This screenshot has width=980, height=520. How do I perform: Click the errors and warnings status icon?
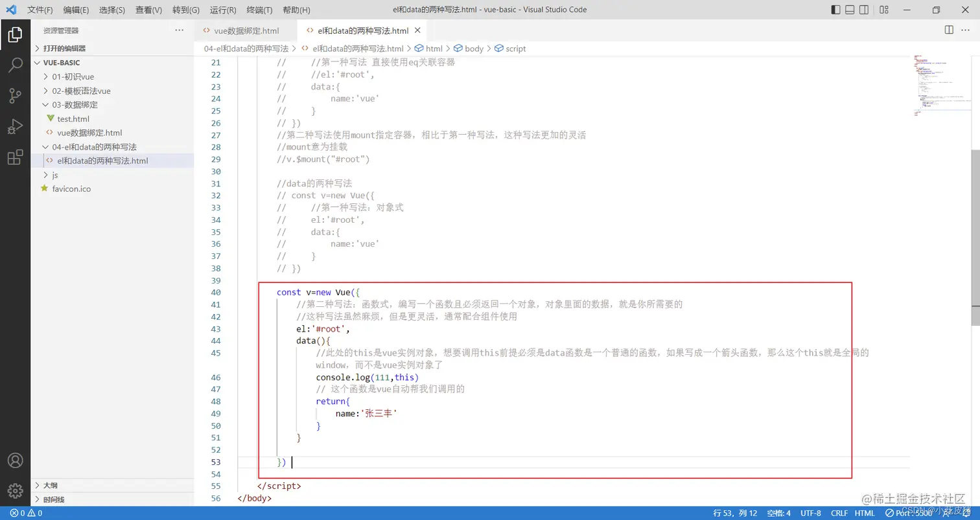coord(26,513)
